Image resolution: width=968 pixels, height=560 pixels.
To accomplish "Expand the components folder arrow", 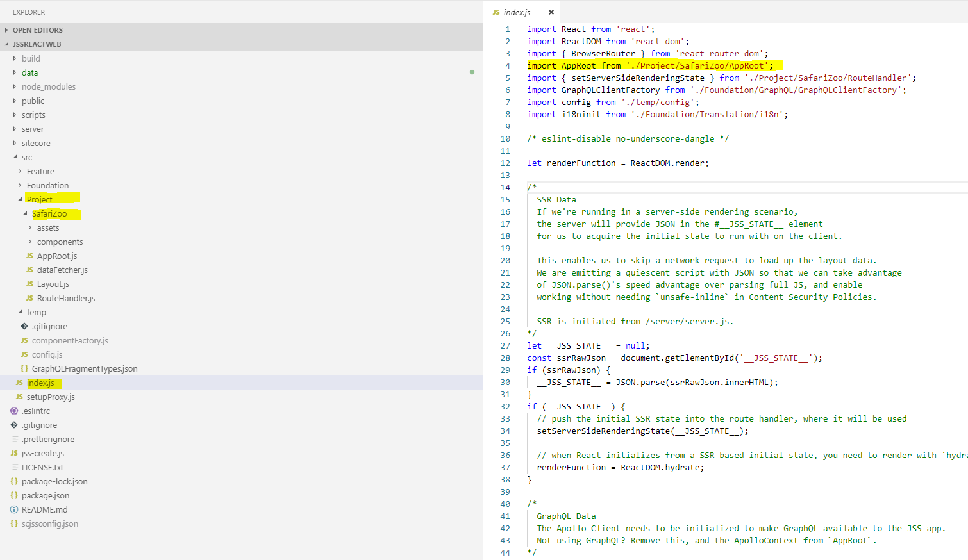I will (x=30, y=242).
